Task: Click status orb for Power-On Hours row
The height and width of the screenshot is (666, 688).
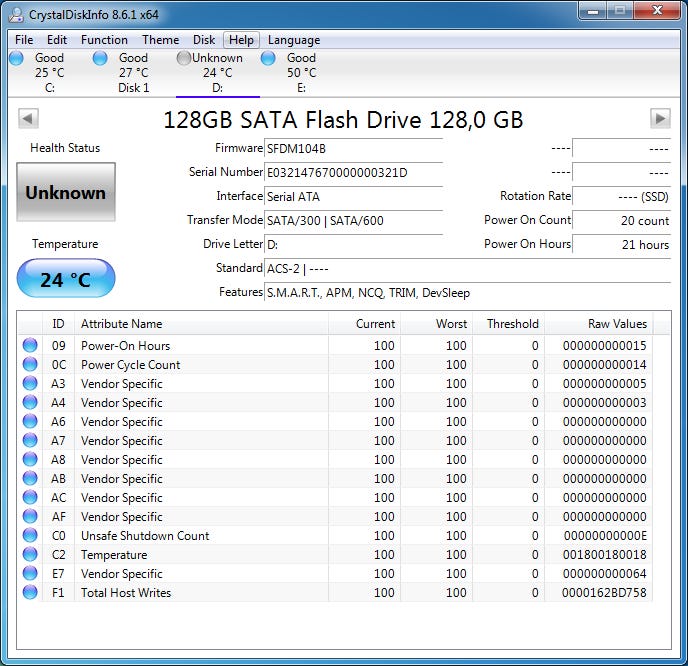Action: (29, 346)
